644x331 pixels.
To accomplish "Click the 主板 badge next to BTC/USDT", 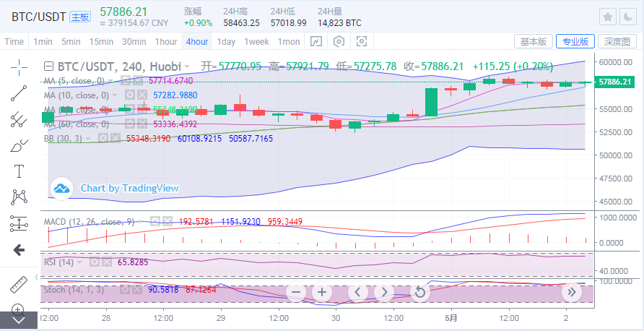I will 79,17.
